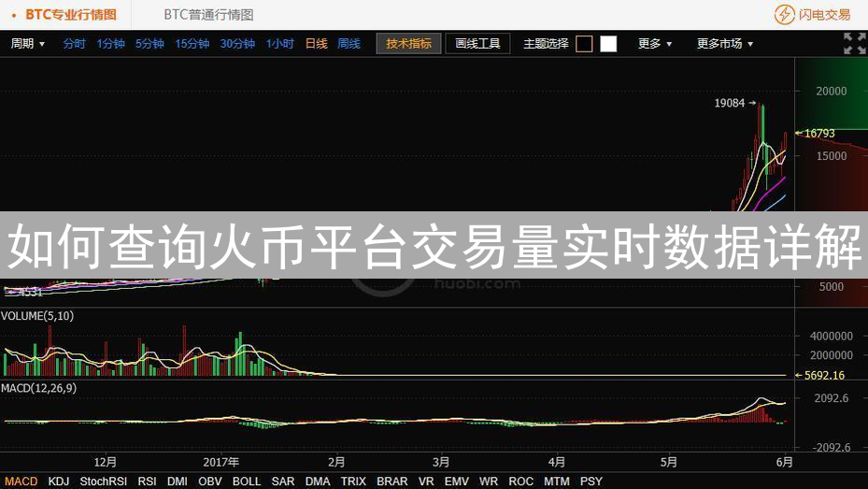Select 30分钟 period

pyautogui.click(x=237, y=44)
